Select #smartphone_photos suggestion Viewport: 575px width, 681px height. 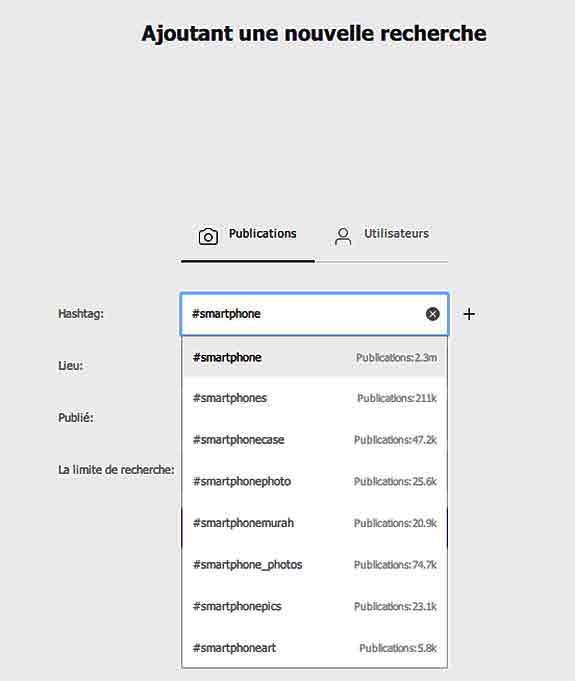314,565
